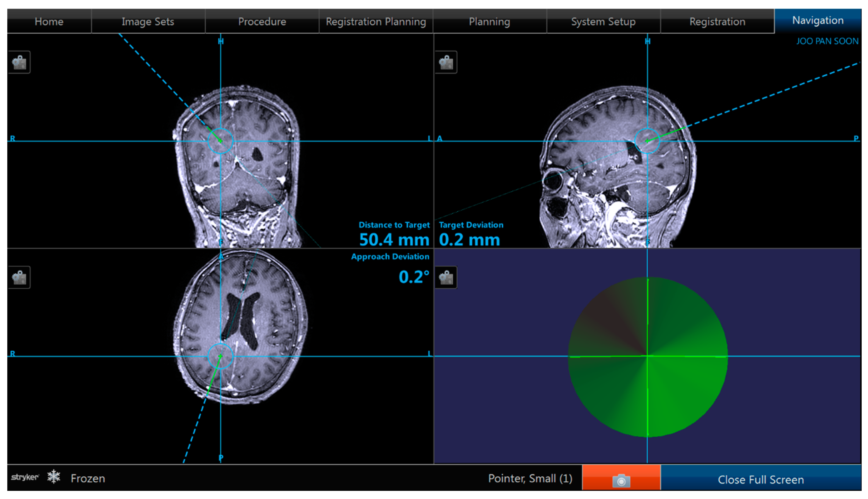
Task: Open the guidance view settings icon
Action: (446, 277)
